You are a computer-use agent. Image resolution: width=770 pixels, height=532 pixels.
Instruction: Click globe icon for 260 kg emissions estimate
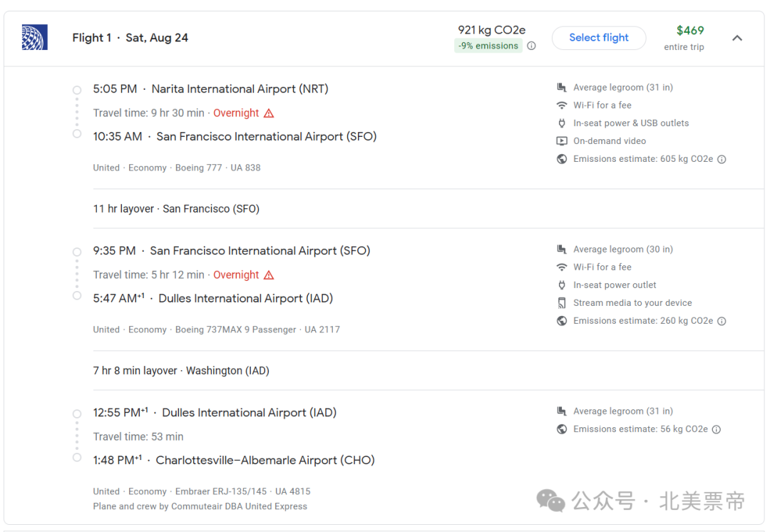click(x=562, y=321)
